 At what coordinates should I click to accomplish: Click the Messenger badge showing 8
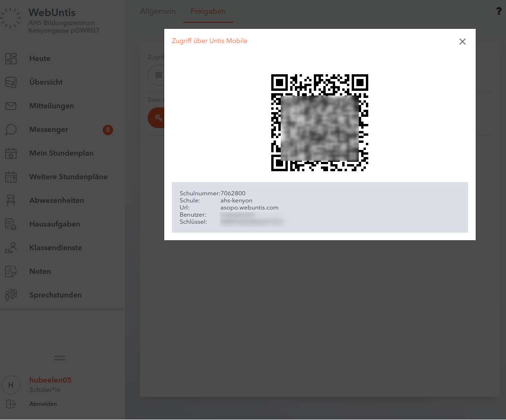pyautogui.click(x=108, y=130)
